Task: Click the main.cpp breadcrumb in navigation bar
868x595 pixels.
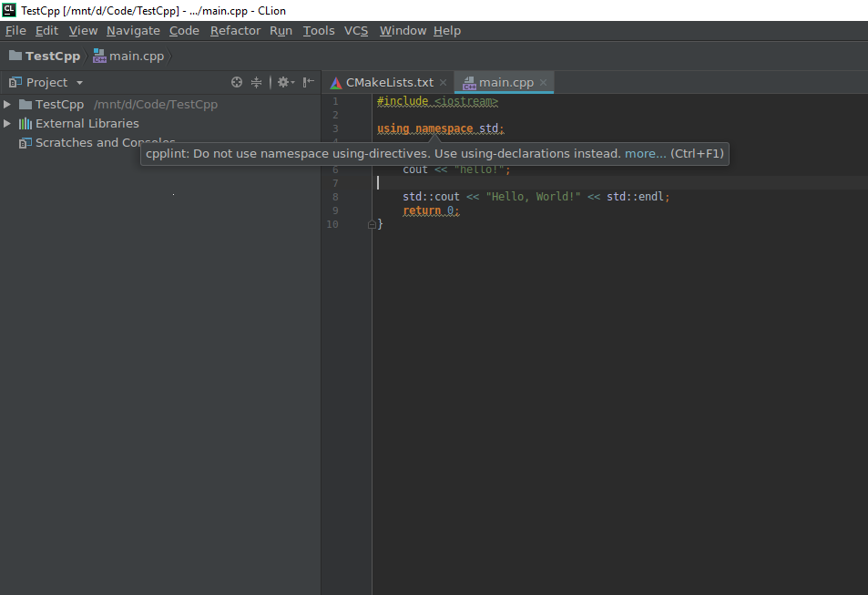Action: [129, 56]
